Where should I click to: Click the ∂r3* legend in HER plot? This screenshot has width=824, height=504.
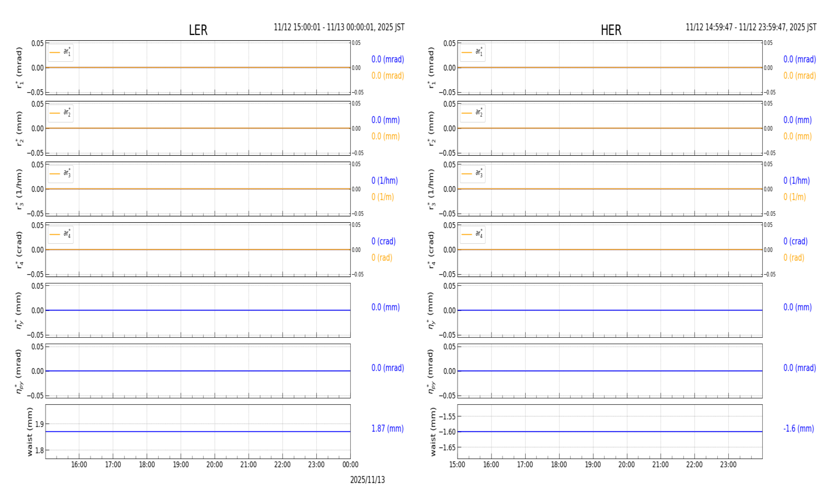472,174
